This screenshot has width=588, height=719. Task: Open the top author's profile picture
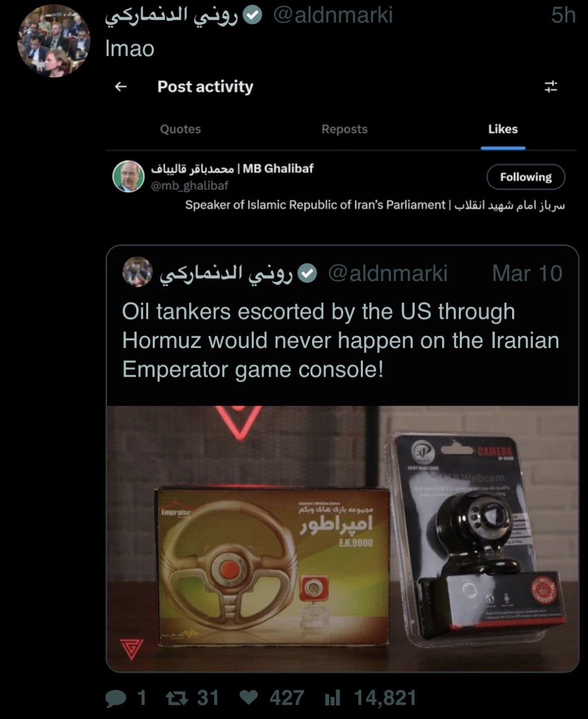click(54, 41)
